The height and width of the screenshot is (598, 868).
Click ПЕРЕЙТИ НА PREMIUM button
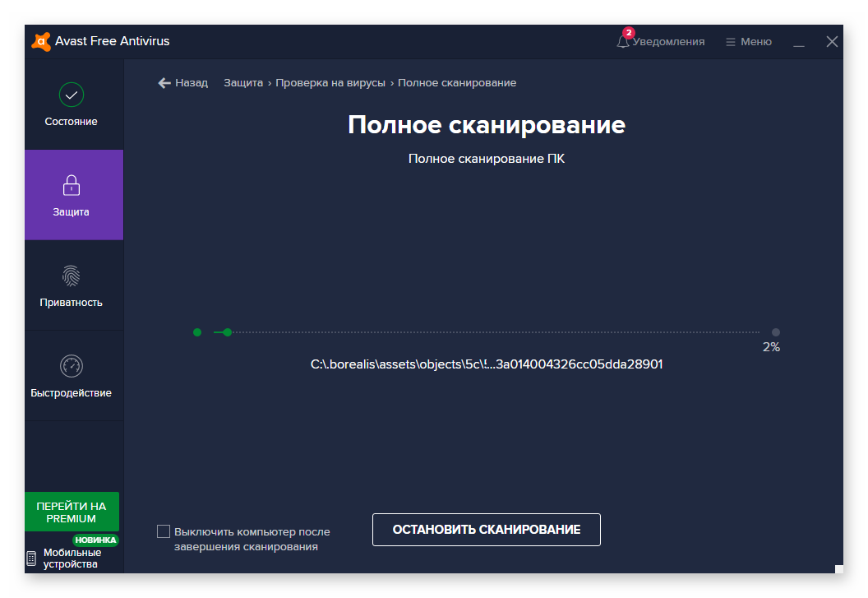pyautogui.click(x=72, y=512)
